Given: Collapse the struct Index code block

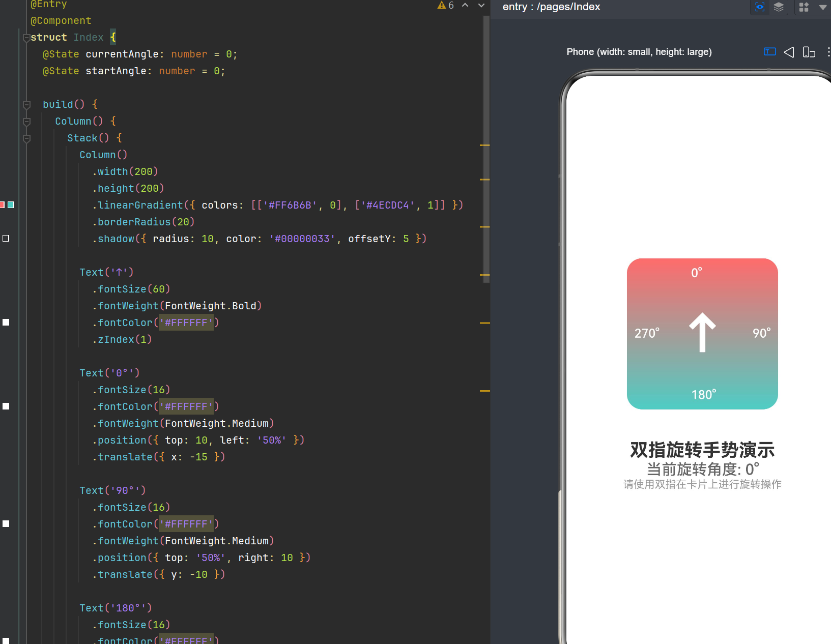Looking at the screenshot, I should point(26,38).
